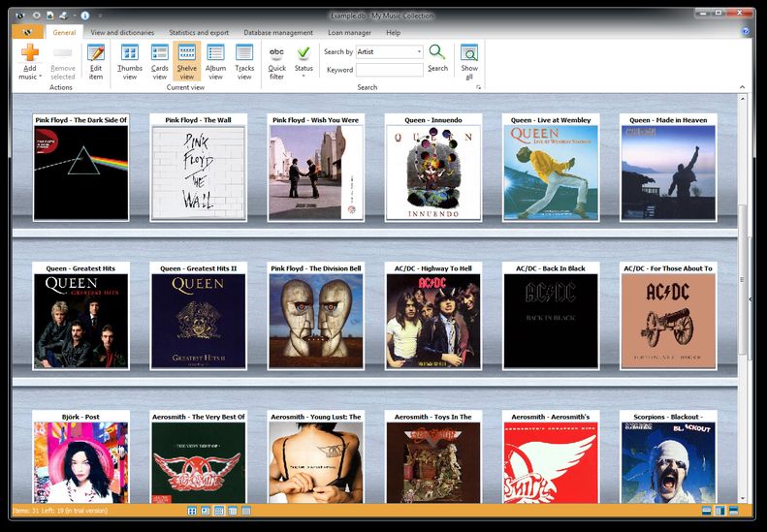Select Queen - Greatest Hits II album
Viewport: 767px width, 532px height.
[198, 316]
